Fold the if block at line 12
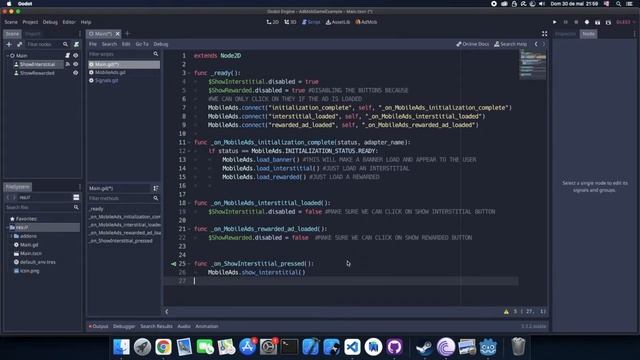This screenshot has height=360, width=640. 189,151
